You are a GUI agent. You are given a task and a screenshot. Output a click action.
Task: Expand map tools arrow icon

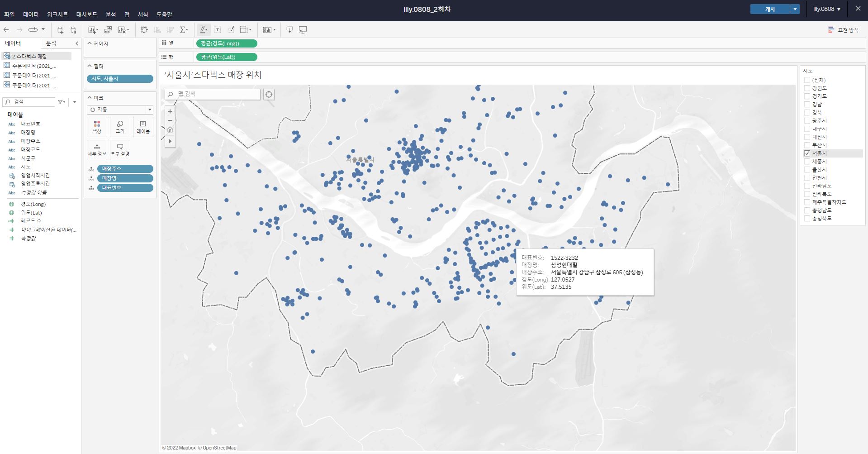(x=170, y=141)
